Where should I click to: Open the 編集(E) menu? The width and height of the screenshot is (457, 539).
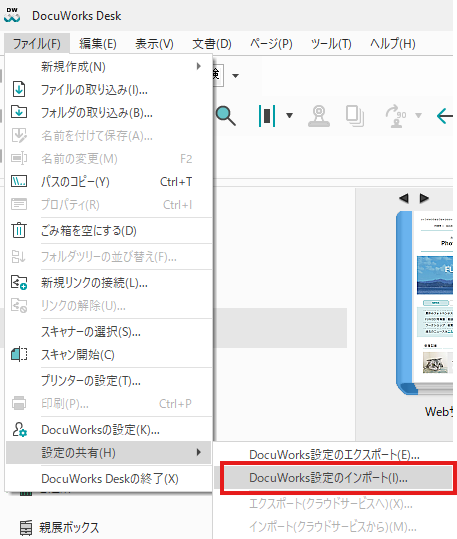coord(98,44)
